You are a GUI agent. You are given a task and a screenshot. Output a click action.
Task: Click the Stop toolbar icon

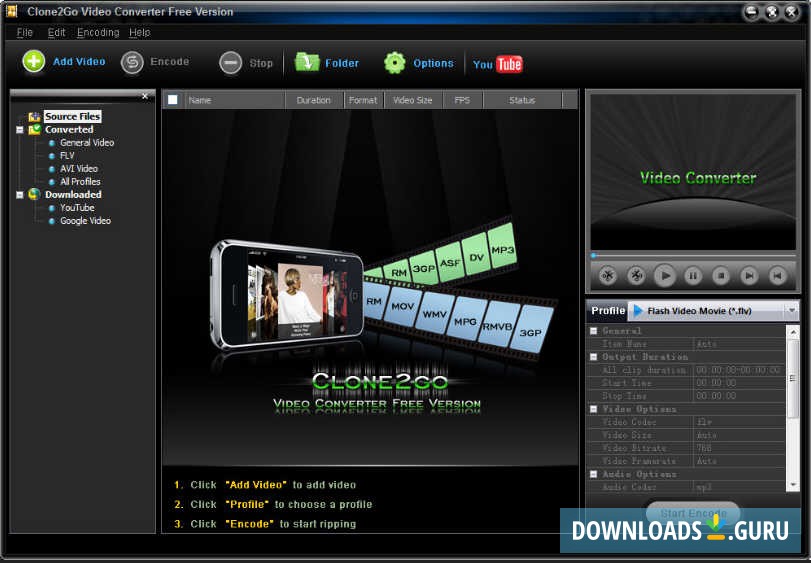point(230,63)
